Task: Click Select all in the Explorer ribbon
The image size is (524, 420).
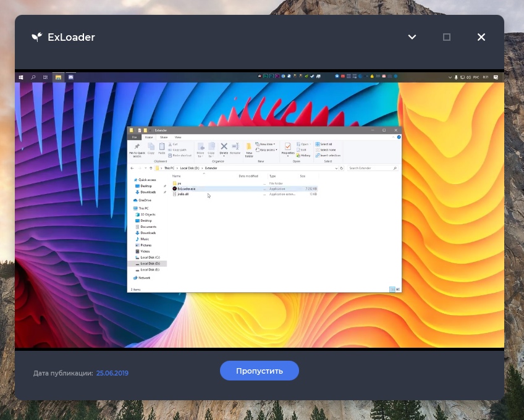Action: 324,145
